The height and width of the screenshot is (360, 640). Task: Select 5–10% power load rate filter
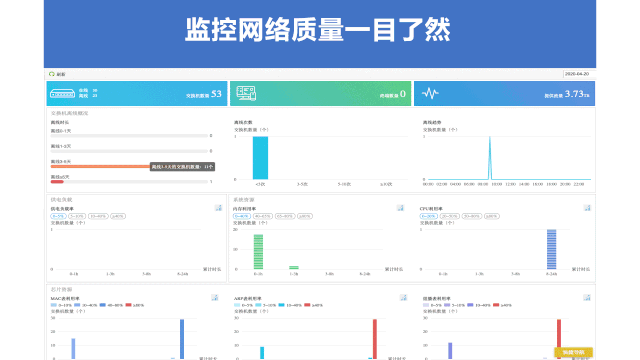point(77,216)
